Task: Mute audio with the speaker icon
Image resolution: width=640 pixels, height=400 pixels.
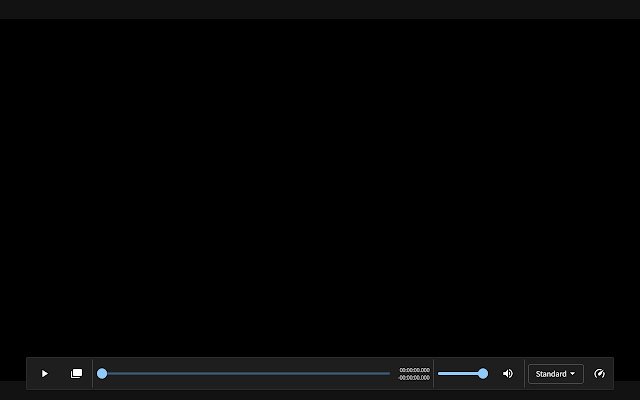Action: tap(508, 373)
